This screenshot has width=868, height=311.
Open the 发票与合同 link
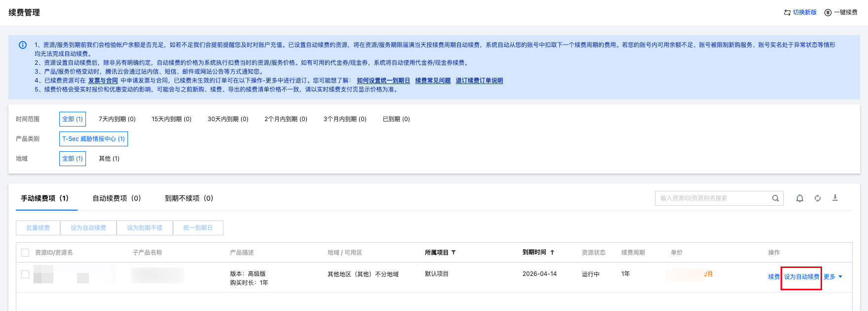click(x=103, y=81)
